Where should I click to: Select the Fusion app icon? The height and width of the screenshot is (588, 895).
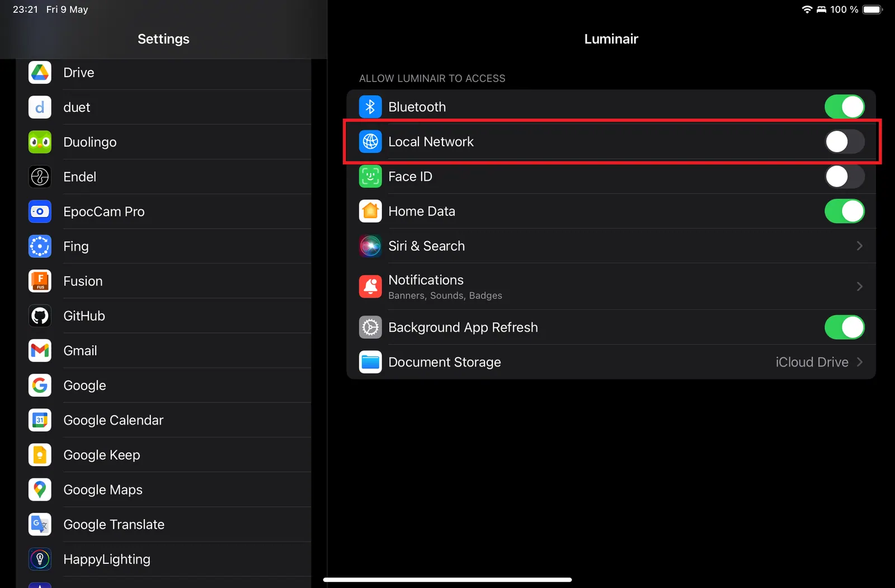(40, 281)
